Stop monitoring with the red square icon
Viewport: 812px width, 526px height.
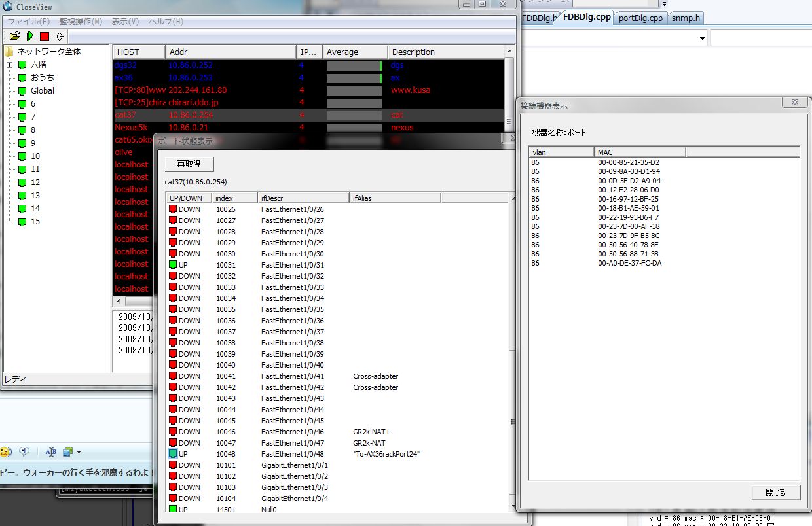45,36
